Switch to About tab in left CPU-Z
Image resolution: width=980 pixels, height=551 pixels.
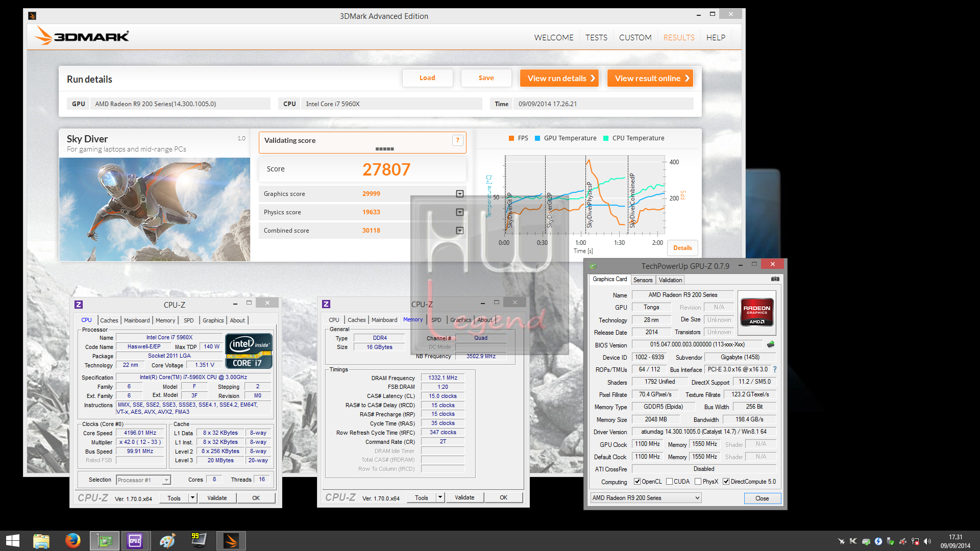pyautogui.click(x=237, y=320)
